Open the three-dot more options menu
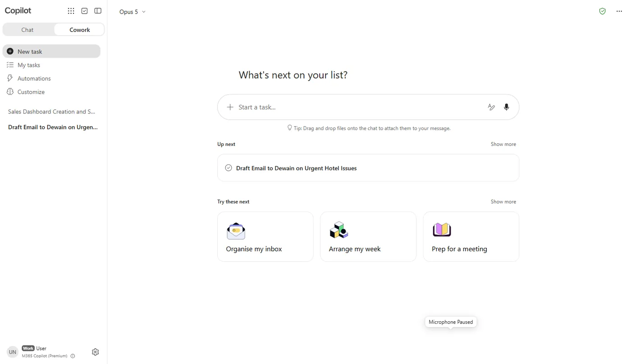The height and width of the screenshot is (364, 631). click(x=619, y=11)
